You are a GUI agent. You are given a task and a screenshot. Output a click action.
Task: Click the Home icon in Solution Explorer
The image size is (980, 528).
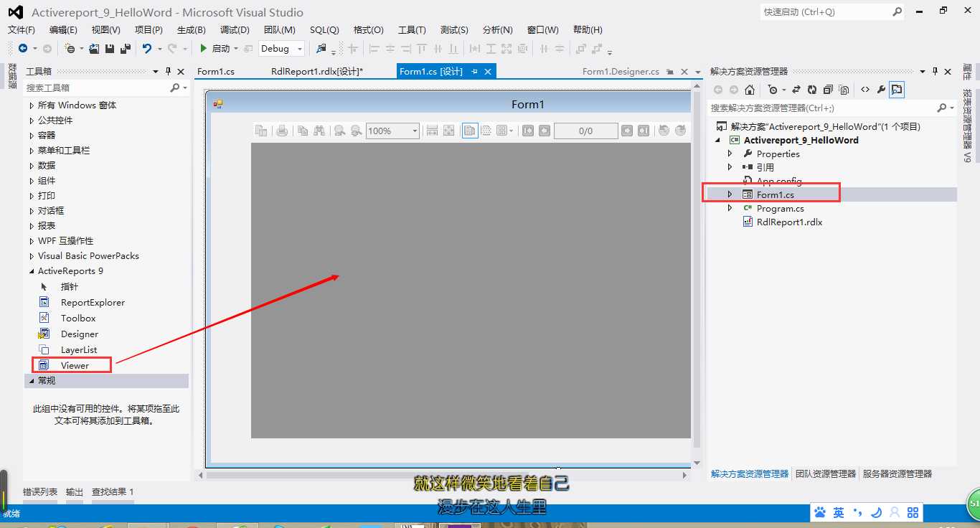[x=750, y=90]
